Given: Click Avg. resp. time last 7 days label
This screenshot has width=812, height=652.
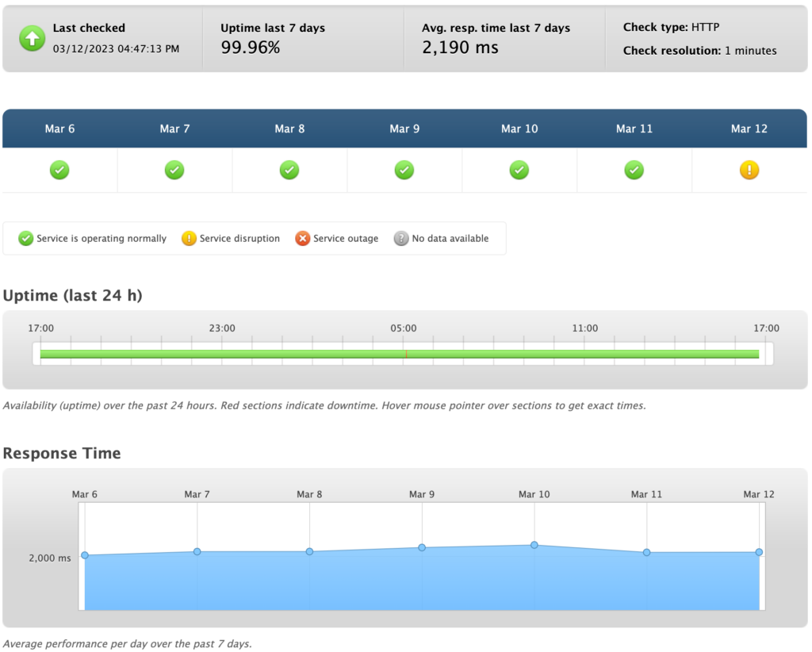Looking at the screenshot, I should pyautogui.click(x=496, y=28).
